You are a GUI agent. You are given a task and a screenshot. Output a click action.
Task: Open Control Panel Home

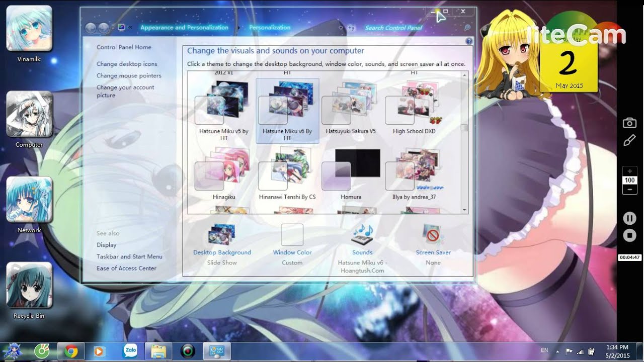[x=124, y=47]
